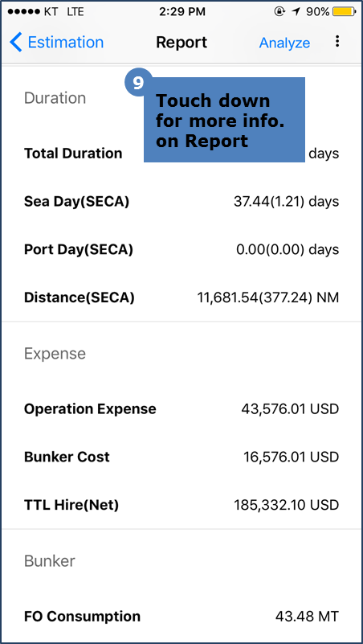Viewport: 363px width, 644px height.
Task: Tap the Operation Expense row
Action: [181, 409]
